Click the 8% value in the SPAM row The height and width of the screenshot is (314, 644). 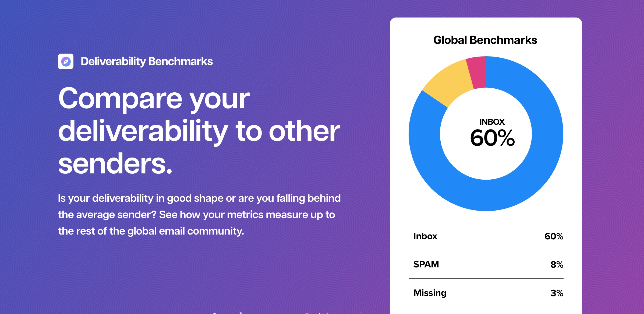[557, 265]
